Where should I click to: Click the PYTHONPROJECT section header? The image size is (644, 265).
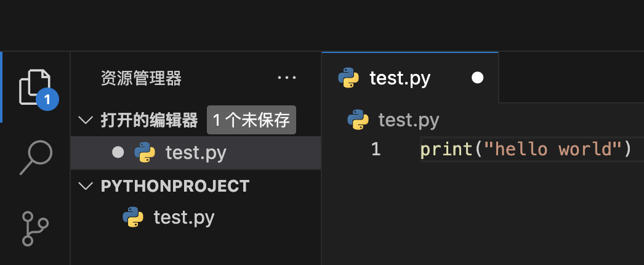(x=196, y=186)
